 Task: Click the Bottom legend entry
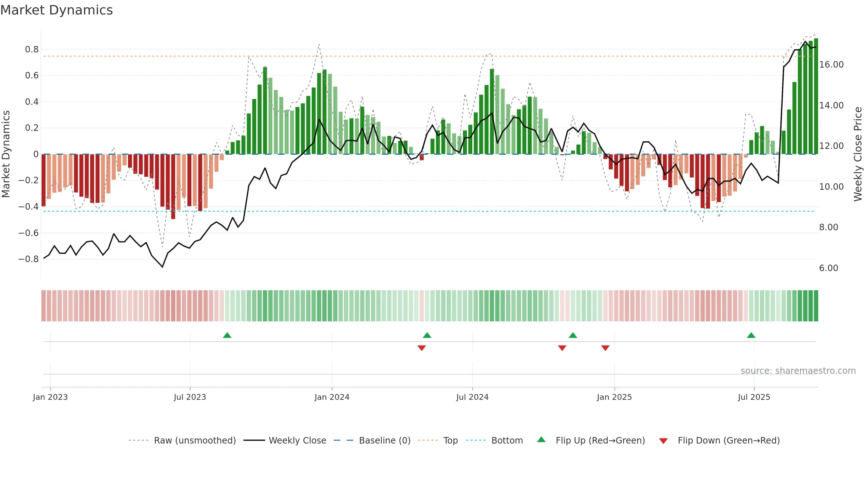pos(494,440)
